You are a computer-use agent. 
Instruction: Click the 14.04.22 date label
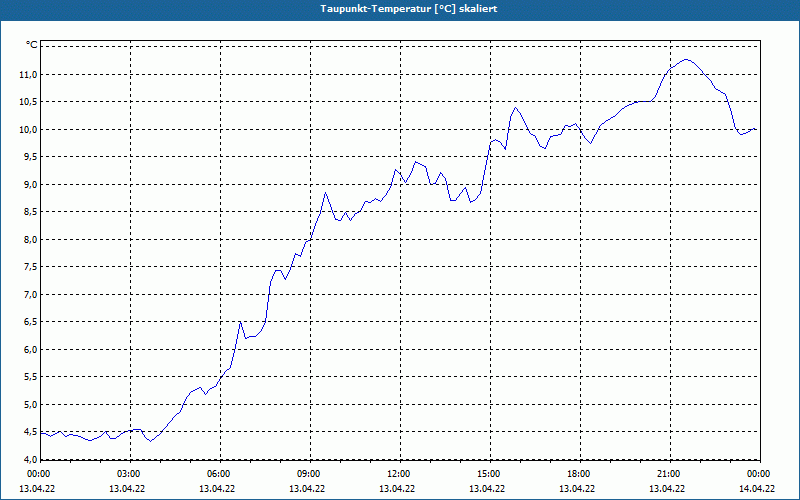click(757, 488)
